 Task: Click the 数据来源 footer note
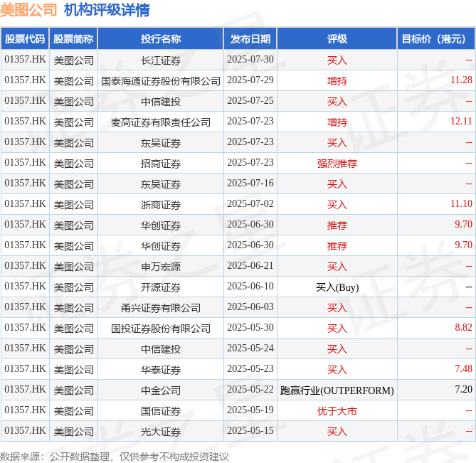(x=114, y=457)
